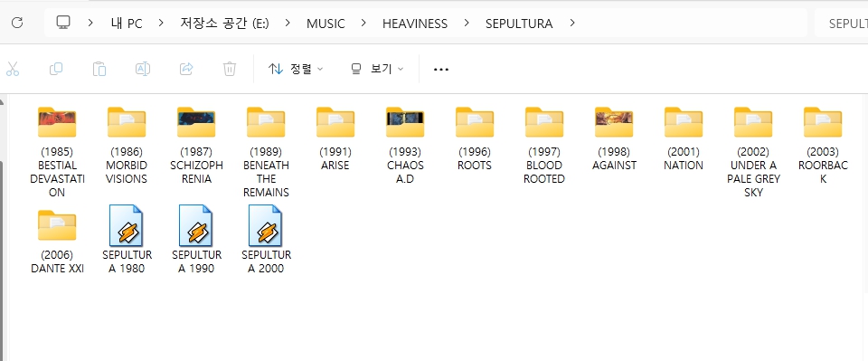Click the "(1997) BLOOD ROOTED" folder label
868x361 pixels.
click(x=544, y=165)
